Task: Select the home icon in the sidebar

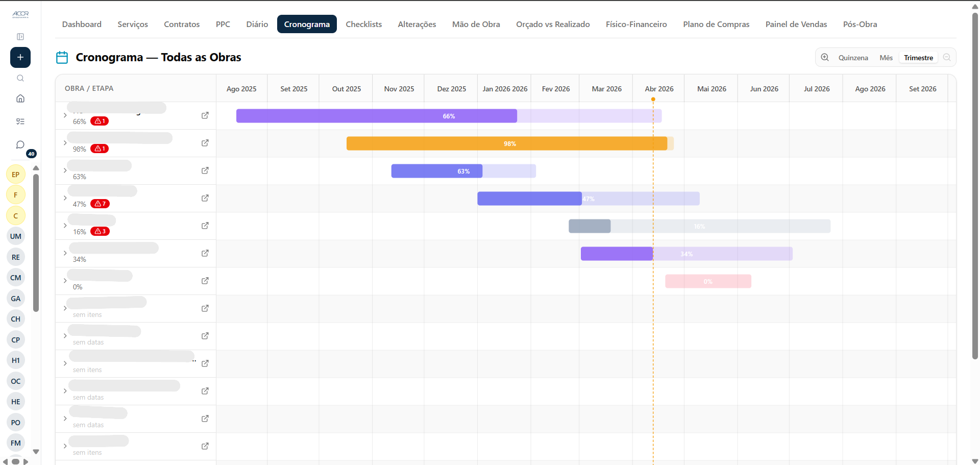Action: coord(20,98)
